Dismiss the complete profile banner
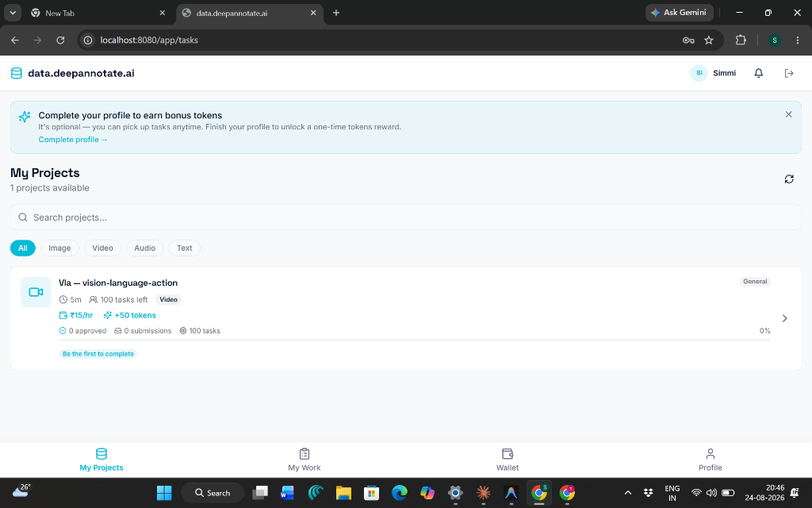This screenshot has width=812, height=508. point(788,114)
